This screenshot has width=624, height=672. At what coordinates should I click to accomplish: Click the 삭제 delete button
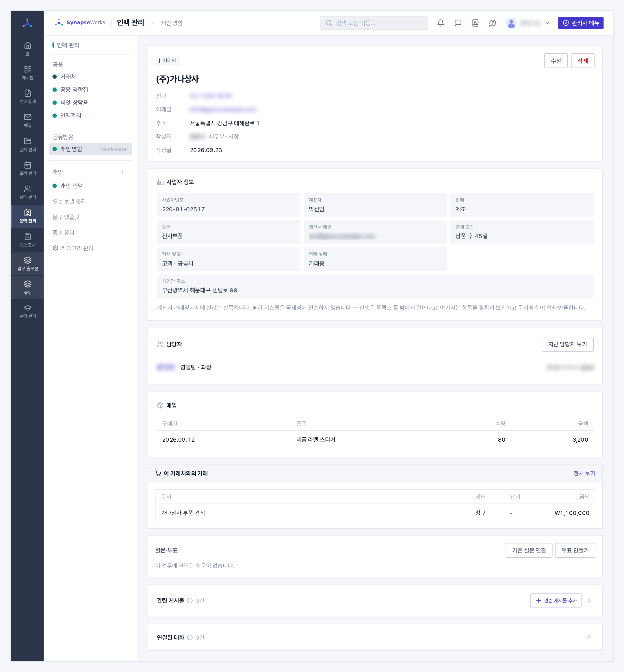[582, 61]
